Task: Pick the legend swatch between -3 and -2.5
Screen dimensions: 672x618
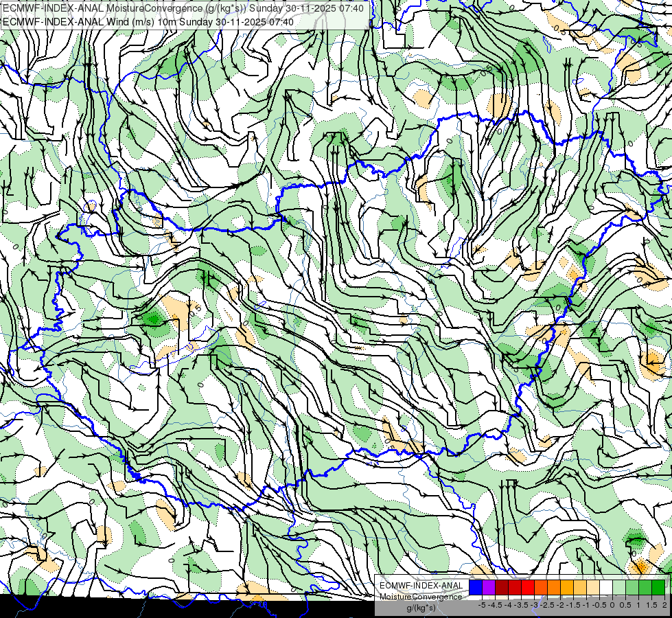Action: coord(541,587)
